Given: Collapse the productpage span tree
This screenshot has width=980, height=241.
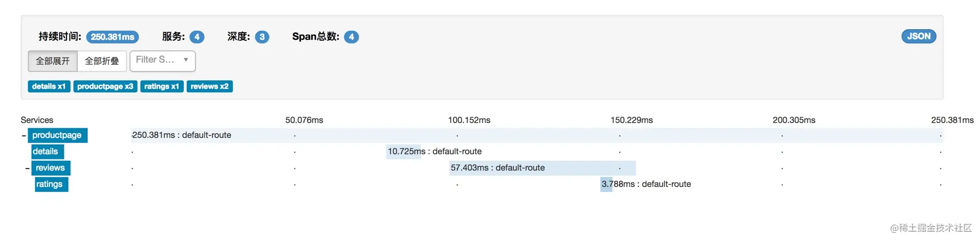Looking at the screenshot, I should point(23,135).
